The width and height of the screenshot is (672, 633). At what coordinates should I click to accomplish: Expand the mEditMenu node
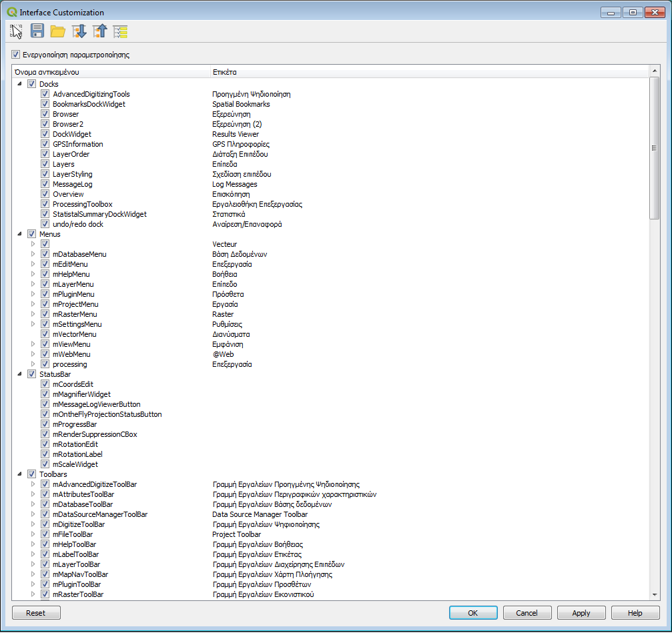coord(33,264)
